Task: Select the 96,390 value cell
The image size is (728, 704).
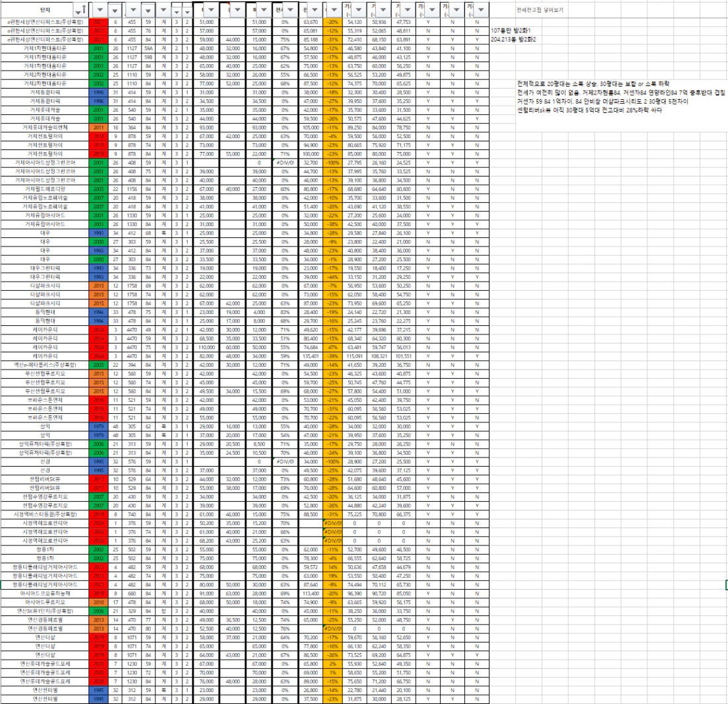Action: coord(354,594)
